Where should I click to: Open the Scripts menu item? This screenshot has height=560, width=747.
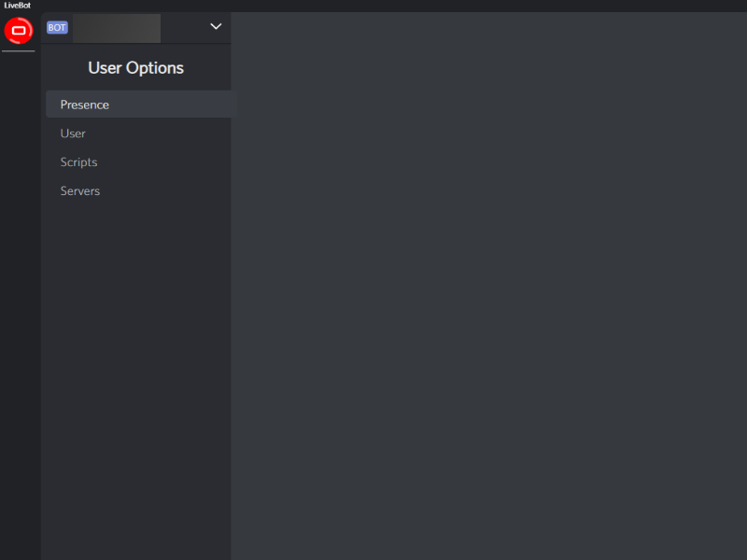[x=78, y=161]
